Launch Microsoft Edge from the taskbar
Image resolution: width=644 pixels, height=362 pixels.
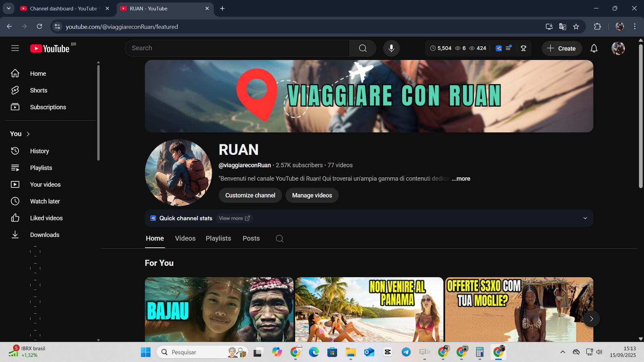click(314, 352)
